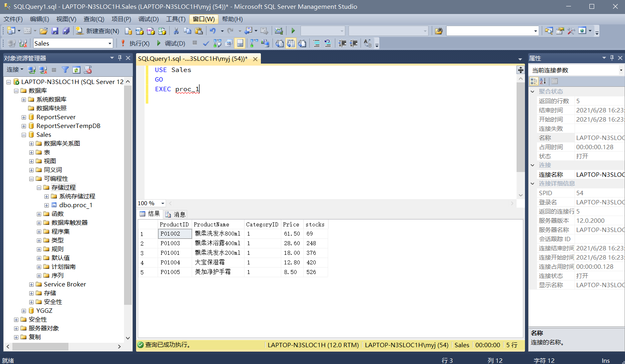The image size is (625, 364).
Task: Toggle Results to Grid mode
Action: tap(291, 43)
